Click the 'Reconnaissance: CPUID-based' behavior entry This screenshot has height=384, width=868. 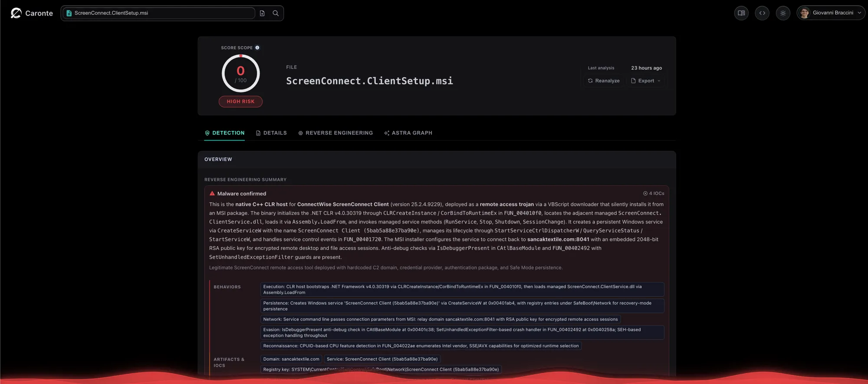tap(421, 346)
